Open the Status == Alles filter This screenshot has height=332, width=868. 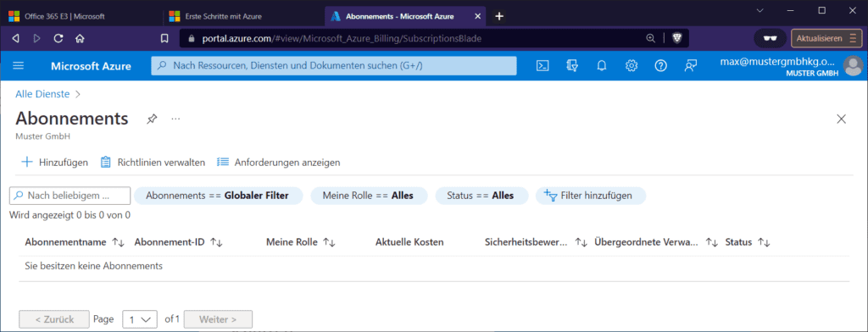pyautogui.click(x=481, y=196)
